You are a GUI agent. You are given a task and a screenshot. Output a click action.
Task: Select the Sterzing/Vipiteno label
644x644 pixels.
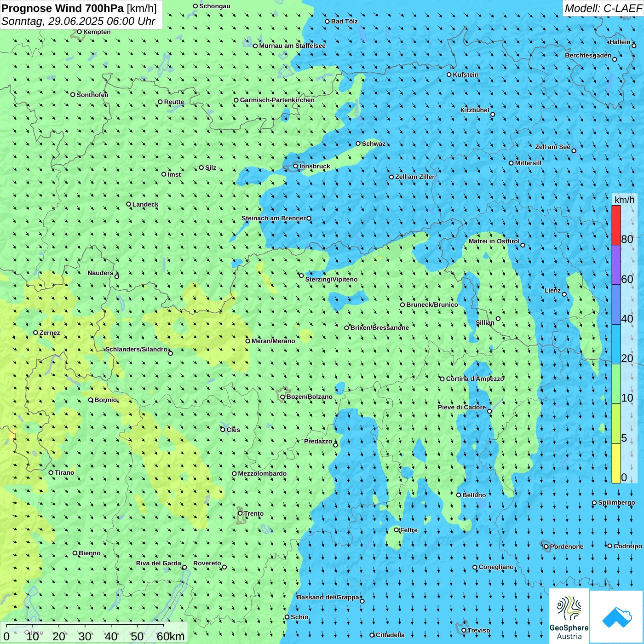[331, 279]
